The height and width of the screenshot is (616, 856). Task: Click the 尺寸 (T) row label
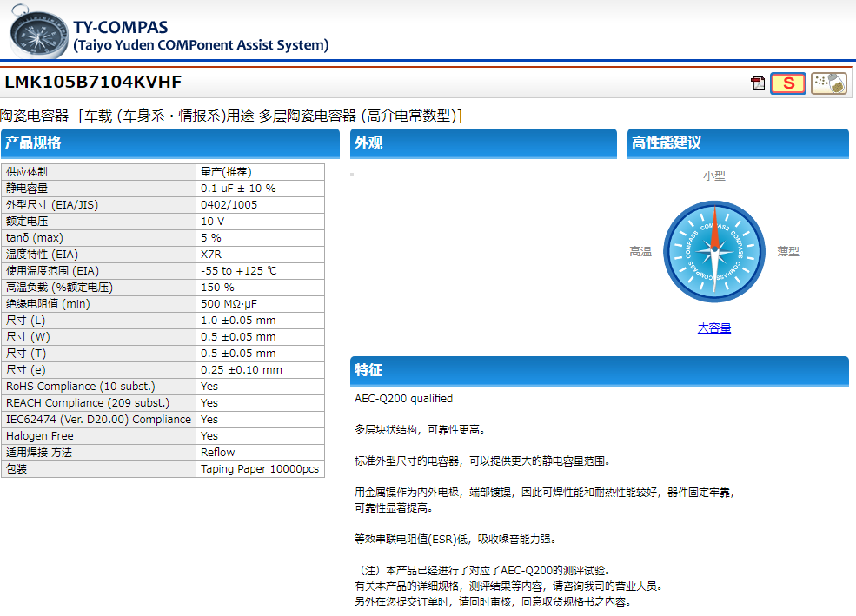pyautogui.click(x=26, y=354)
